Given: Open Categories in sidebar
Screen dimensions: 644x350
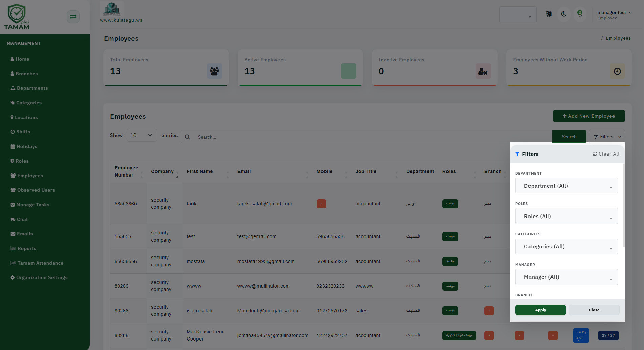Looking at the screenshot, I should coord(26,103).
